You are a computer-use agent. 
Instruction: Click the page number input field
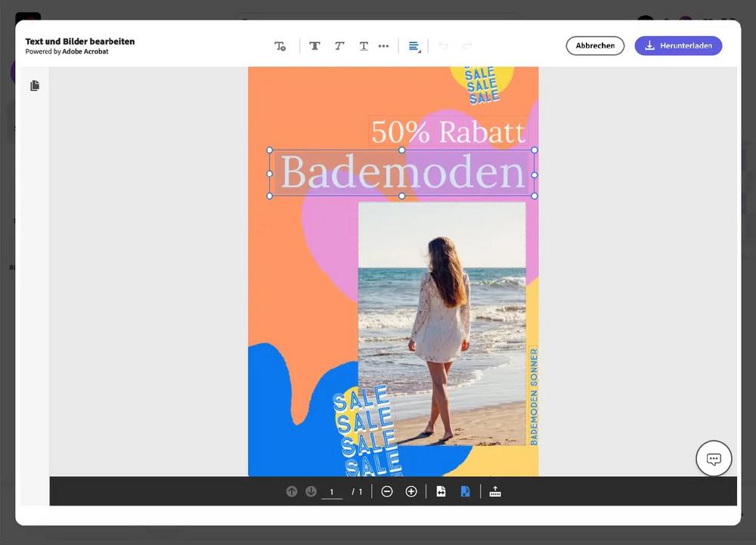click(x=331, y=492)
